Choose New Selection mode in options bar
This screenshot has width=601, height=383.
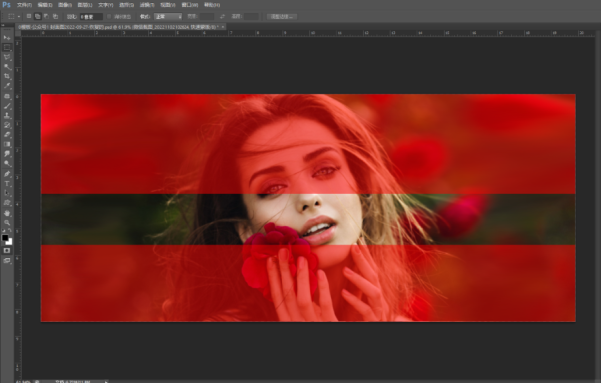point(29,16)
